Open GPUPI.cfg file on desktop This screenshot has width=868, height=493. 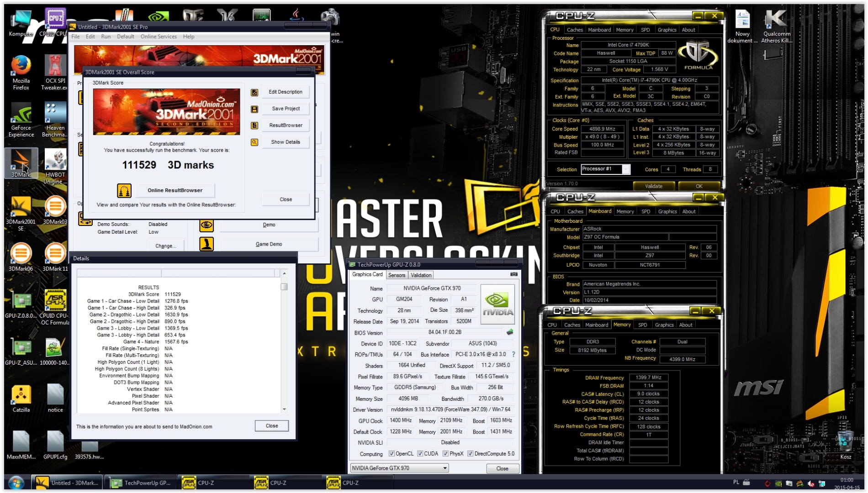55,445
